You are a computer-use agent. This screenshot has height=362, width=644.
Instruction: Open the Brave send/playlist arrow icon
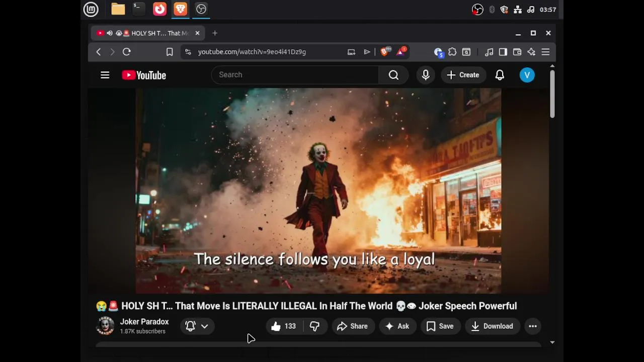(x=367, y=52)
